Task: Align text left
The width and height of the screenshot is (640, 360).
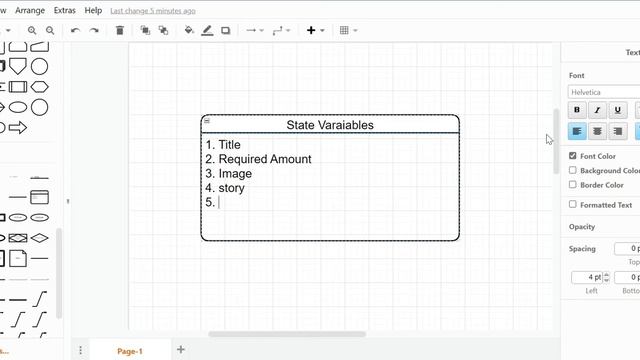Action: (577, 131)
